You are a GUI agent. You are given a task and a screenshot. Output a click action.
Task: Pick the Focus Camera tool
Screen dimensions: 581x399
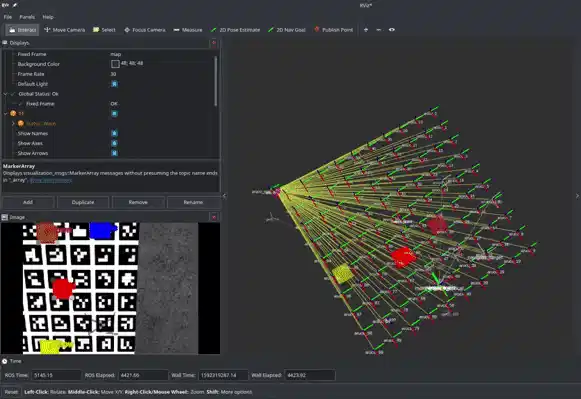(x=145, y=30)
